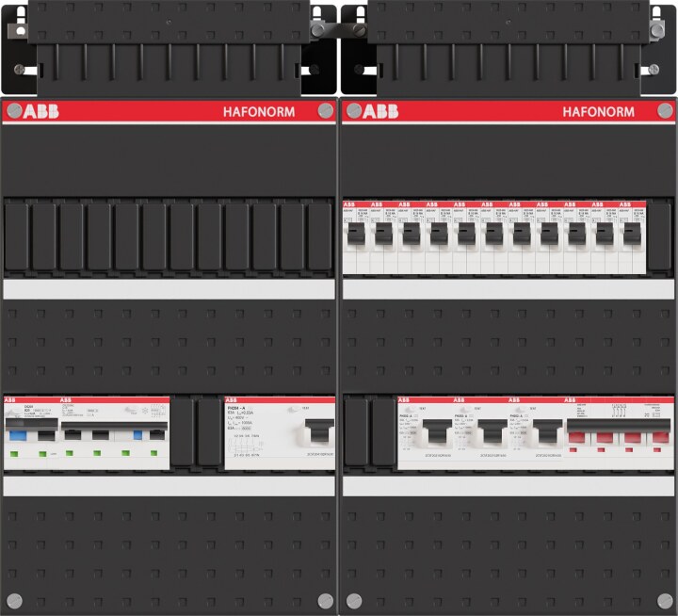
Task: Click the leftmost blank filler in the lower right row
Action: 356,432
